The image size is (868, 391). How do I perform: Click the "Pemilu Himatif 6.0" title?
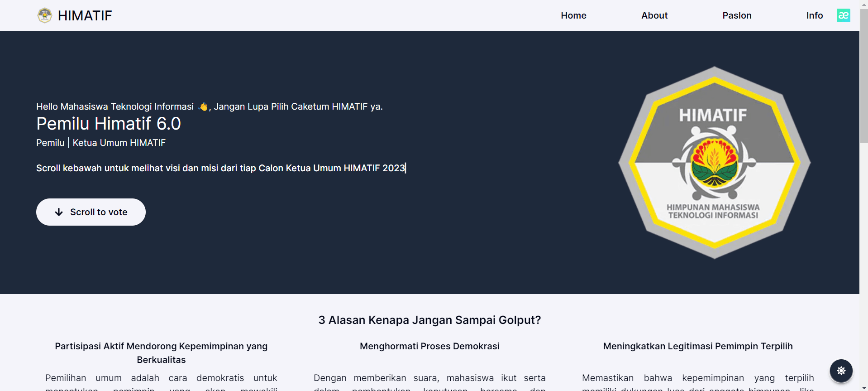[x=109, y=124]
